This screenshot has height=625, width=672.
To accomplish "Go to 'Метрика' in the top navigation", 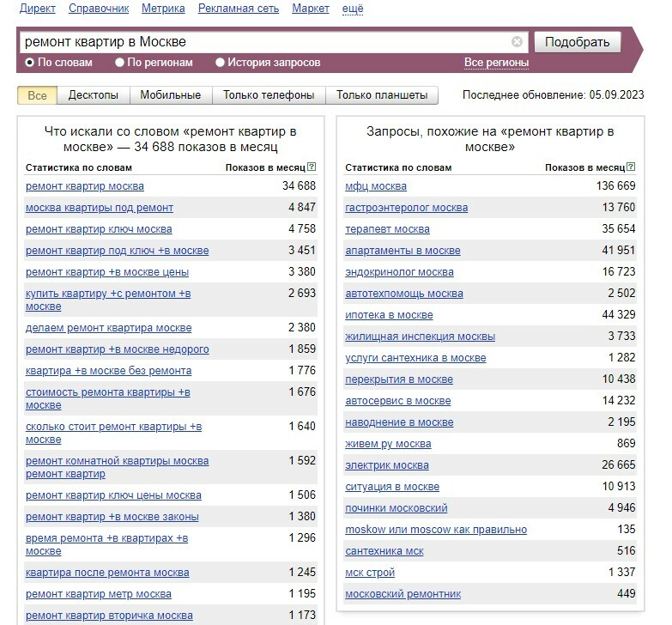I will [x=163, y=9].
